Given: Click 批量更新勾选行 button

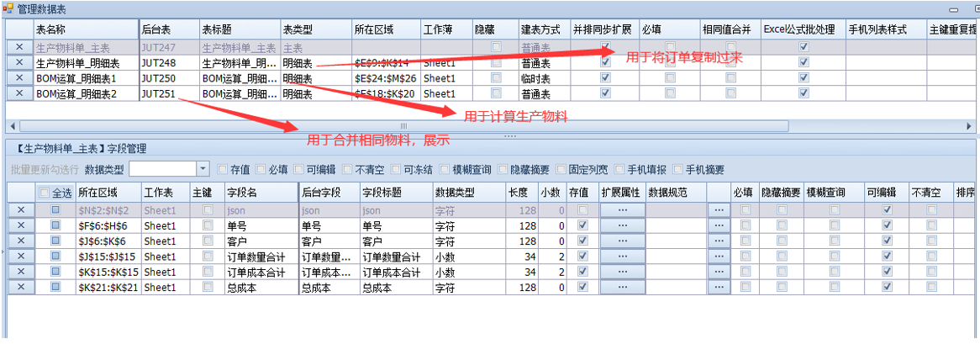Looking at the screenshot, I should click(45, 169).
